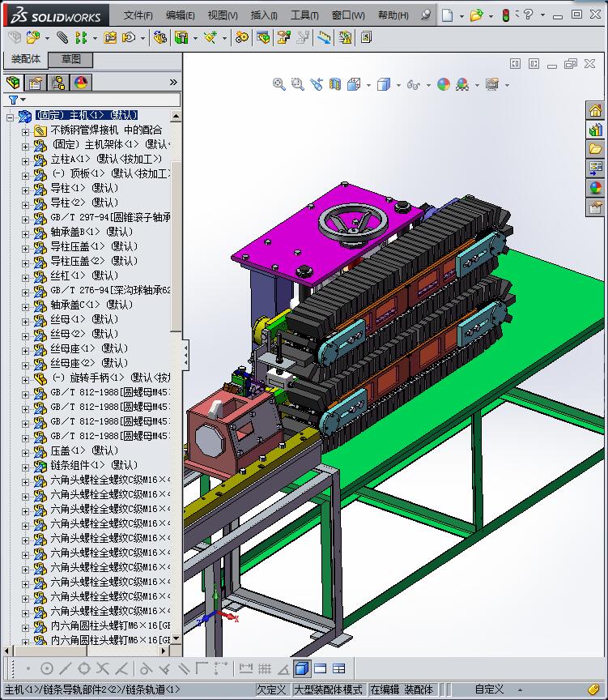
Task: Expand the 链条组件<1> tree node
Action: pyautogui.click(x=25, y=467)
